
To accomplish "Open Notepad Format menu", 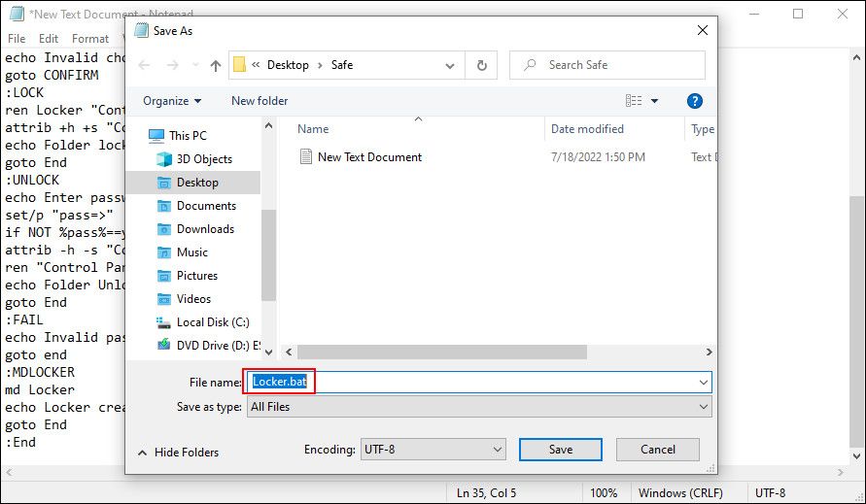I will pos(90,39).
